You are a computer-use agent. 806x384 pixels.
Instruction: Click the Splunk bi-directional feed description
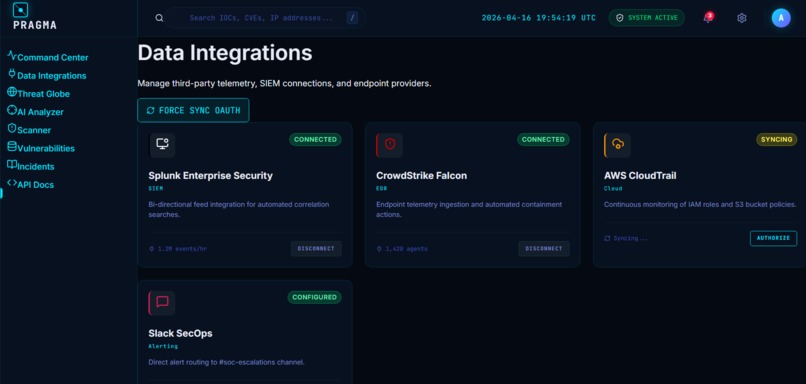pos(239,209)
